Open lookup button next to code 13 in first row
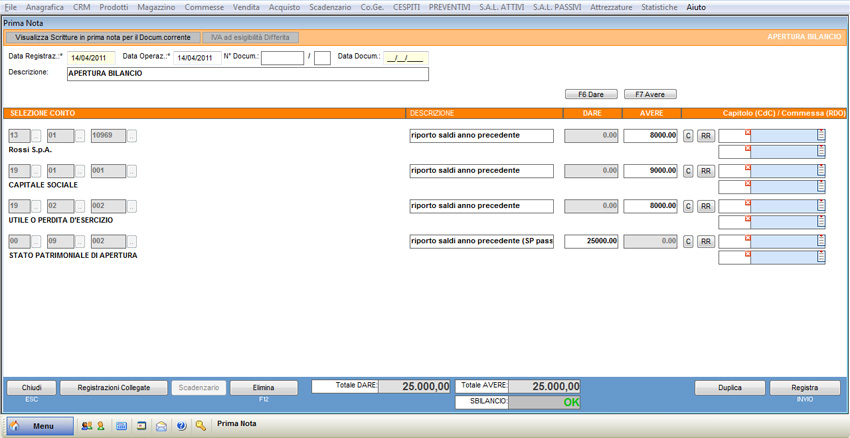The image size is (850, 438). [x=37, y=136]
